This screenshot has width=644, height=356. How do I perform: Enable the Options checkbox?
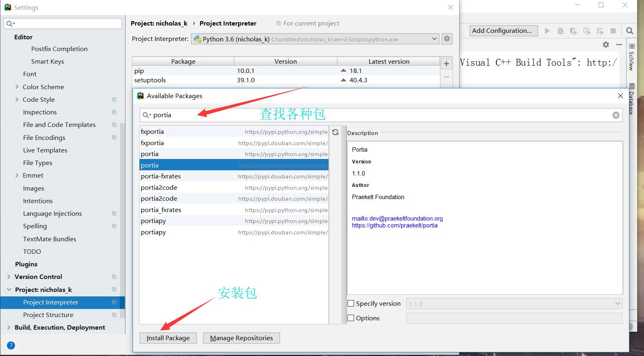[351, 318]
